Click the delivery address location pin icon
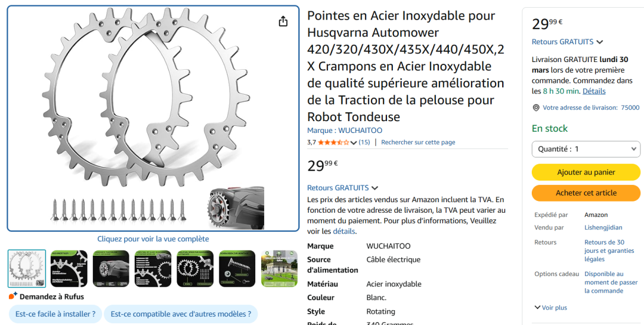Screen dimensions: 644x325 point(536,108)
